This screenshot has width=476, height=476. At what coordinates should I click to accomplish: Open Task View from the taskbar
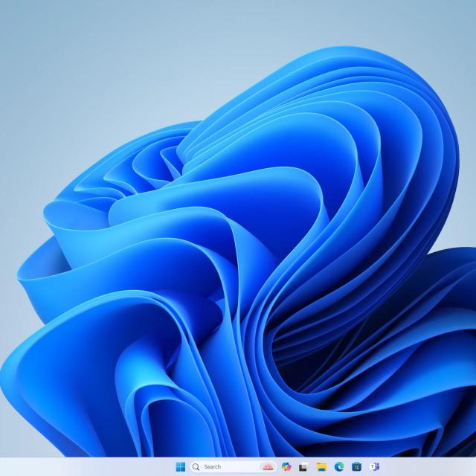303,466
